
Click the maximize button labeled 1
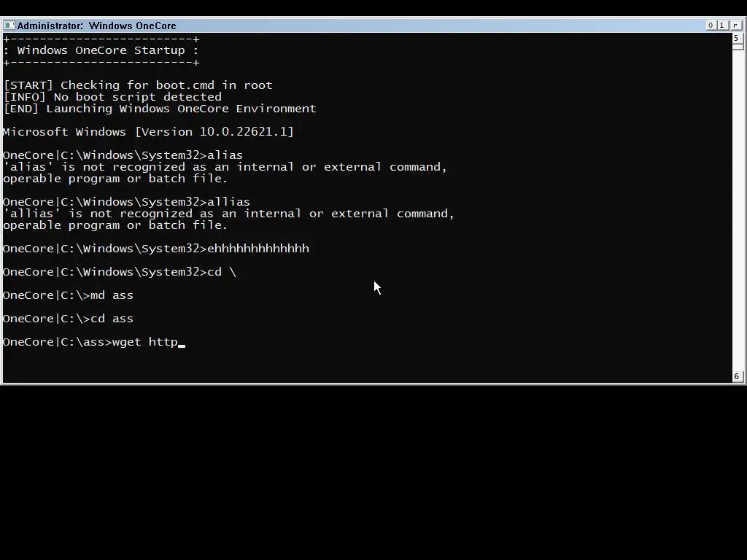coord(722,26)
